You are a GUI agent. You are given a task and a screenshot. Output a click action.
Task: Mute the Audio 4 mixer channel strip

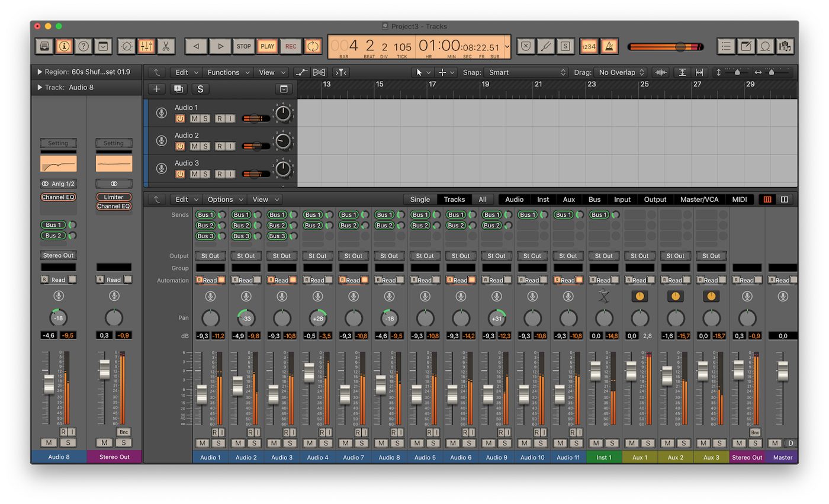pyautogui.click(x=310, y=443)
